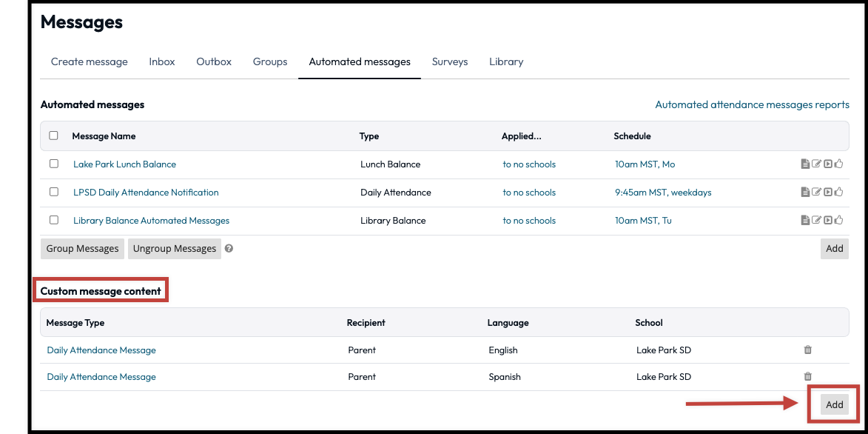868x434 pixels.
Task: Click thumbs-up icon for LPSD Daily Attendance Notification
Action: [x=839, y=193]
